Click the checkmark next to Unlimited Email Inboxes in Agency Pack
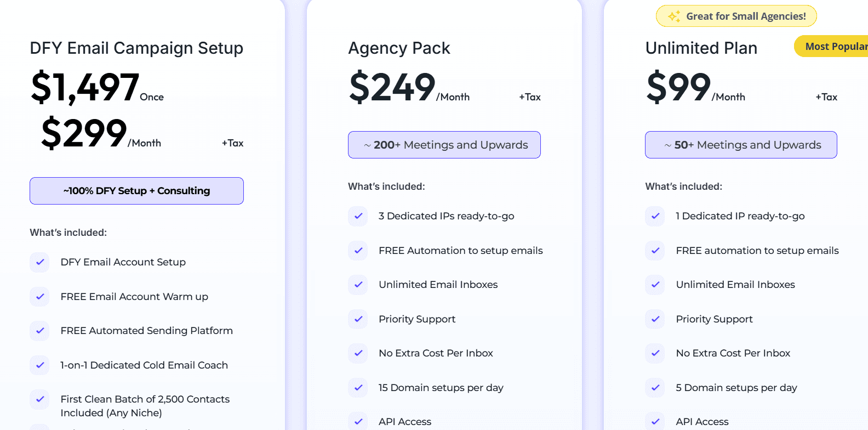Image resolution: width=868 pixels, height=430 pixels. (358, 285)
